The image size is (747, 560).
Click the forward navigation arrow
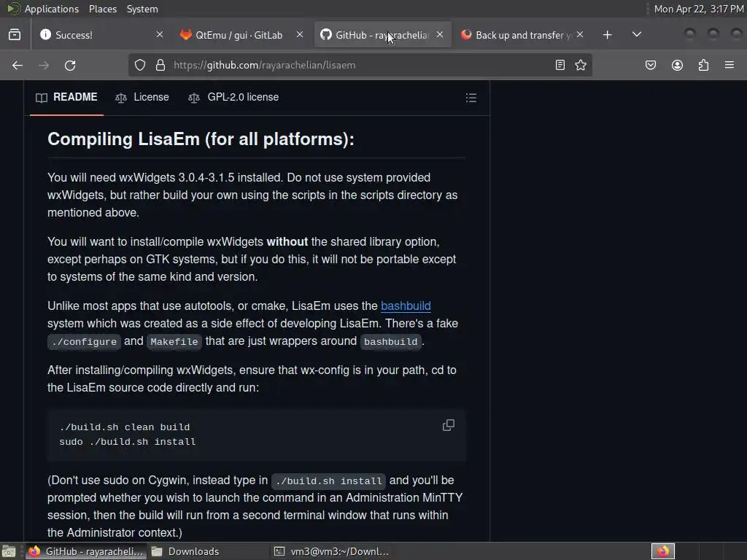point(44,65)
